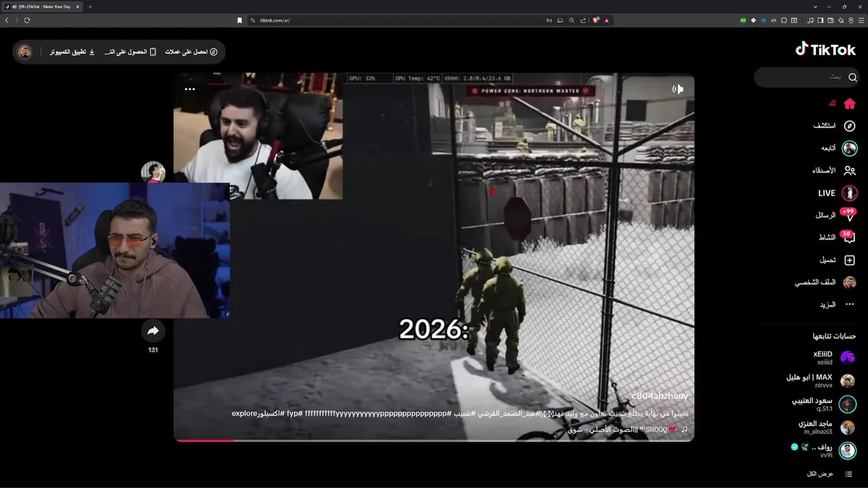The image size is (868, 488).
Task: Open the TikTok home icon in sidebar
Action: coord(849,103)
